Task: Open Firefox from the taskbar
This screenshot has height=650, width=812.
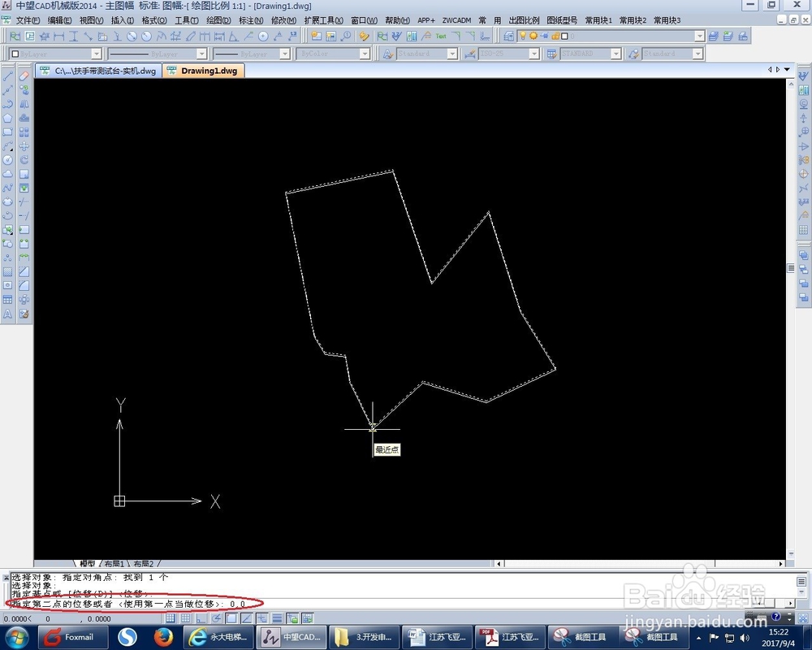Action: point(163,637)
